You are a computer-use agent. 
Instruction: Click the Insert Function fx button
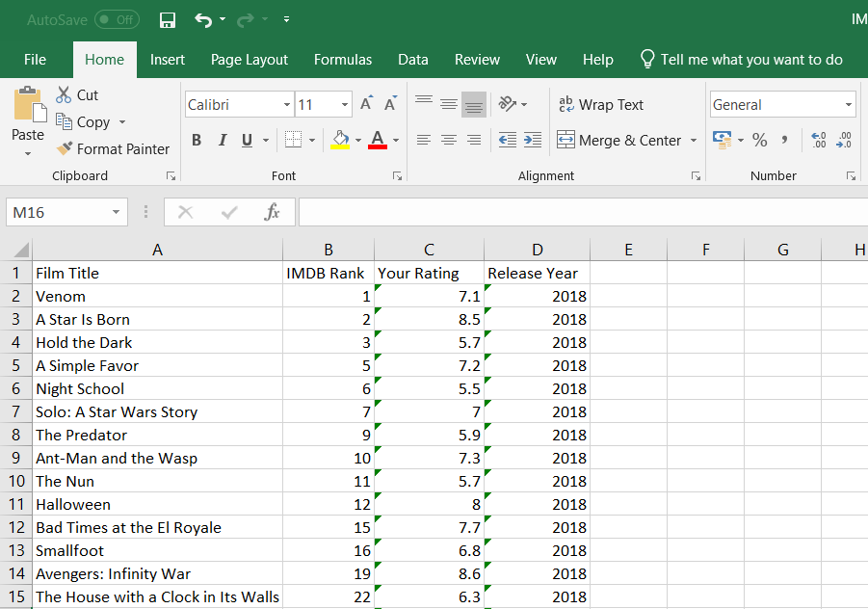(x=272, y=212)
